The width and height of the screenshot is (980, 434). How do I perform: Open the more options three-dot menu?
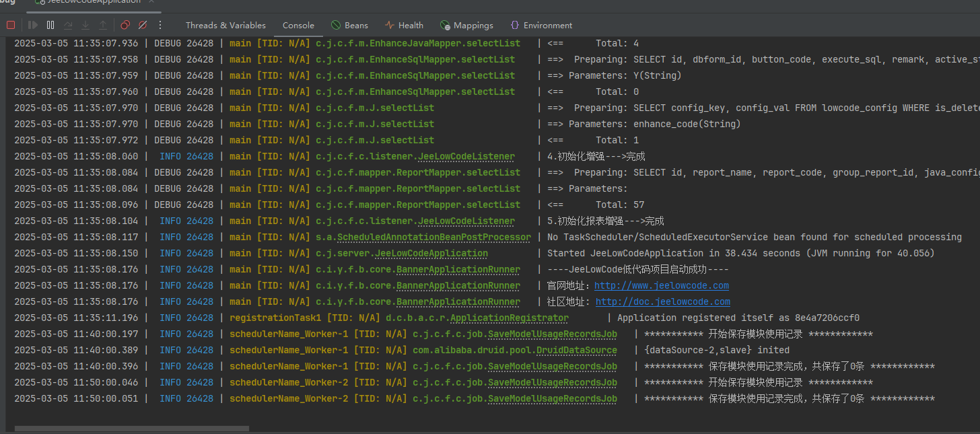coord(160,25)
